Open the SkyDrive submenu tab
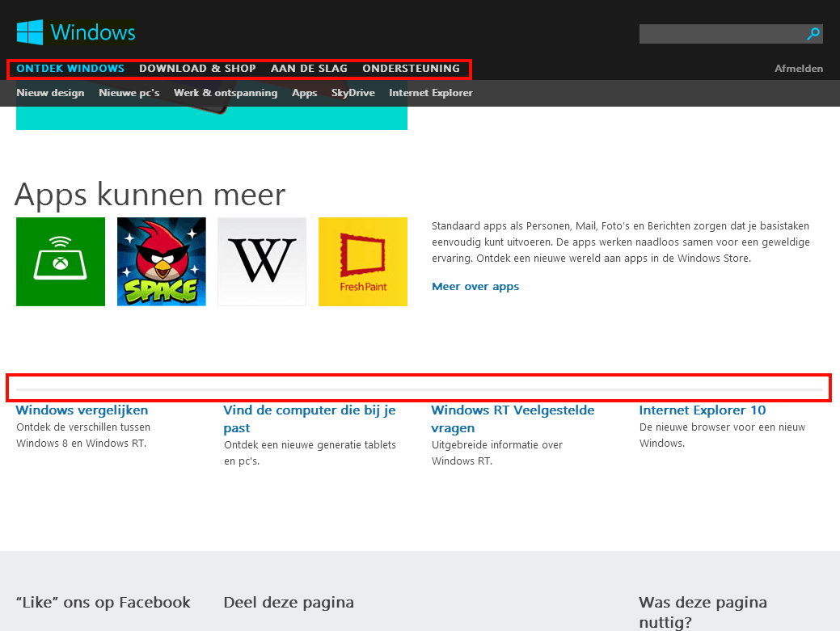The height and width of the screenshot is (631, 840). [353, 93]
